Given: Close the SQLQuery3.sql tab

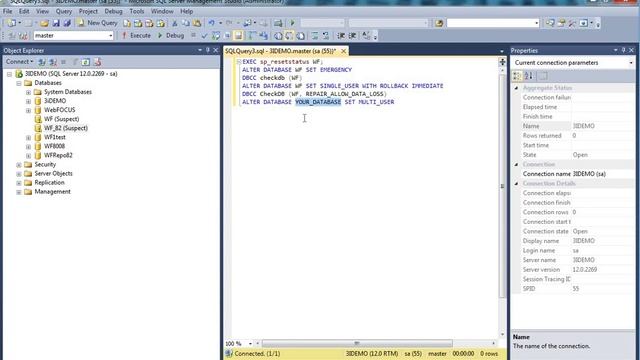Looking at the screenshot, I should pos(343,51).
